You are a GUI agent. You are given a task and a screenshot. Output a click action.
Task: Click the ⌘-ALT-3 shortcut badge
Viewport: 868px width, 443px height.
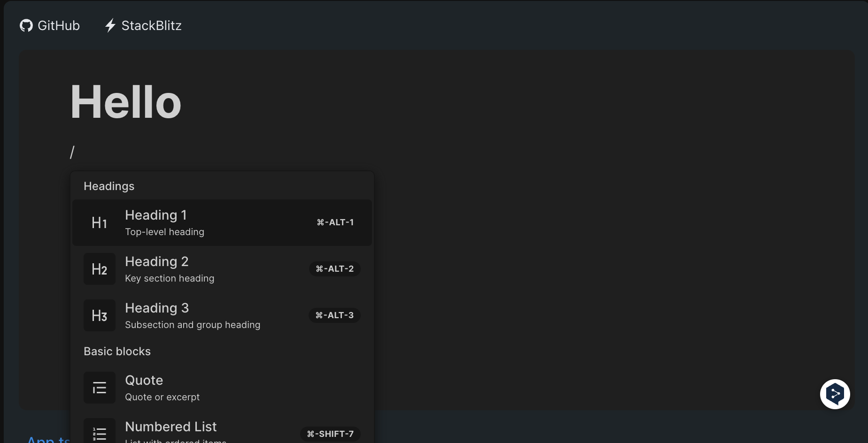pyautogui.click(x=334, y=315)
